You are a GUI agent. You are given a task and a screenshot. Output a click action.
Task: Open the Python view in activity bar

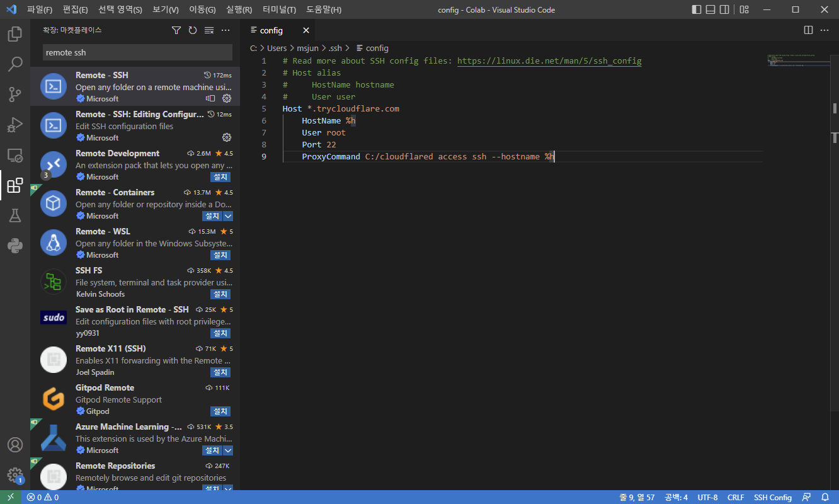15,246
